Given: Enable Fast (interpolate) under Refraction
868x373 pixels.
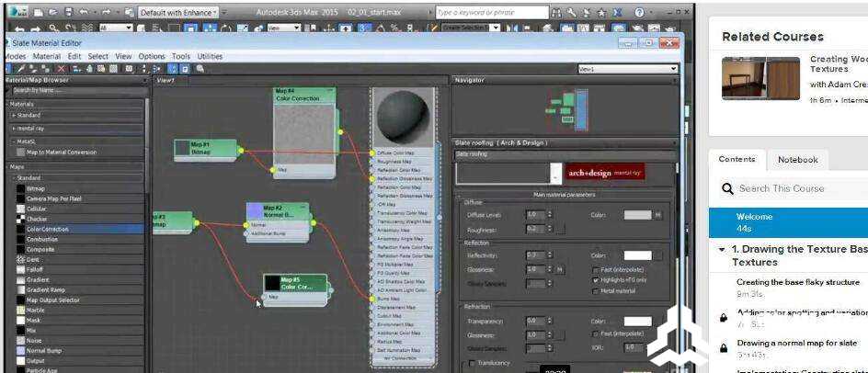Looking at the screenshot, I should 596,333.
